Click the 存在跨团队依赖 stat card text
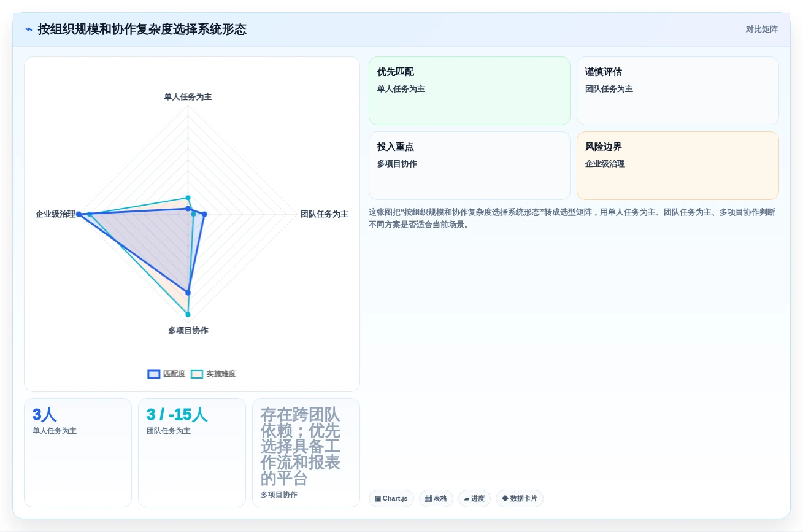The height and width of the screenshot is (532, 803). click(301, 446)
